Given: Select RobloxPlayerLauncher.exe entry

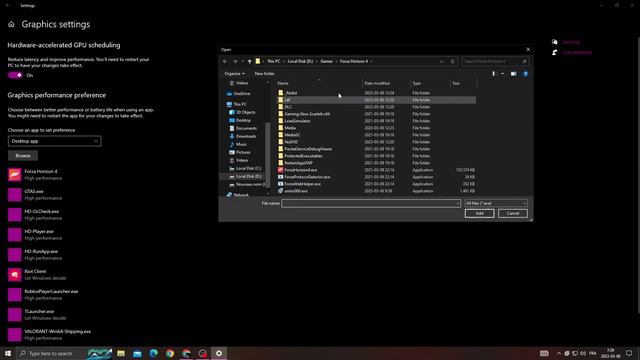Looking at the screenshot, I should 43,295.
